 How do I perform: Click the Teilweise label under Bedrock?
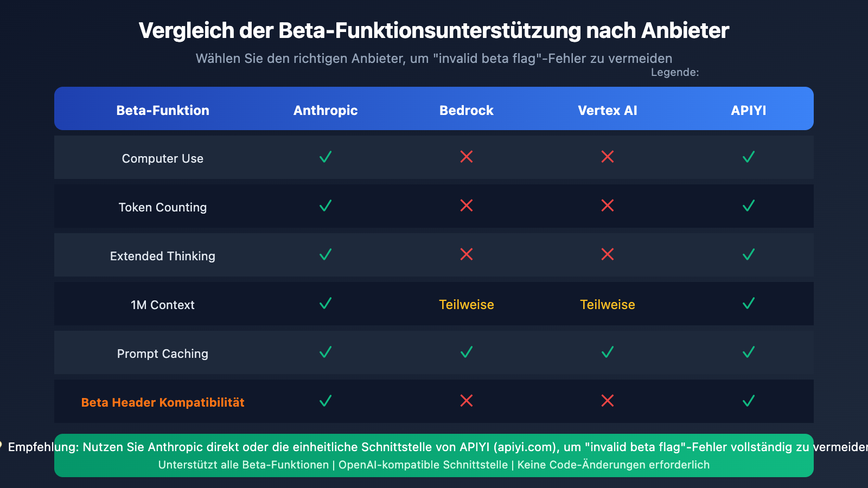point(467,305)
